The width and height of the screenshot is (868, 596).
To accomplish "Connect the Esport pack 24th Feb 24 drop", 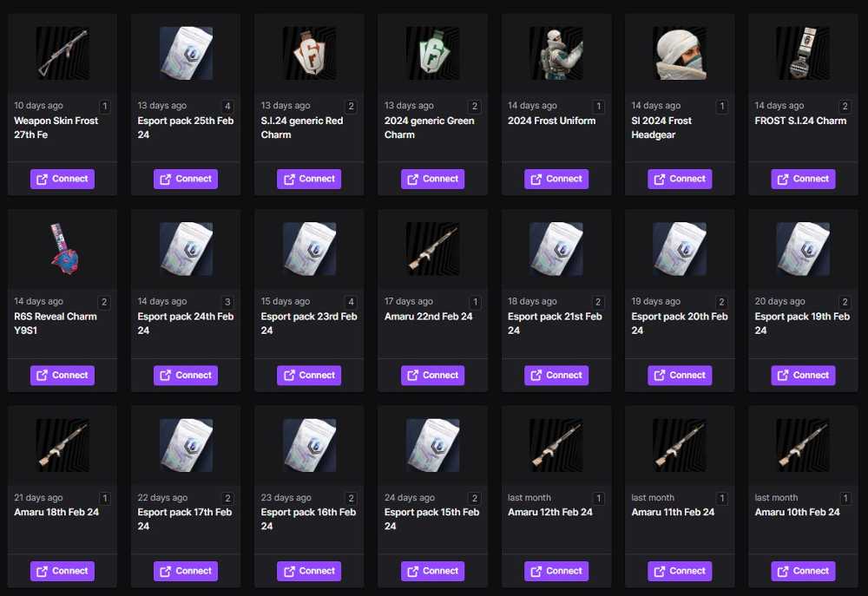I will (x=186, y=375).
